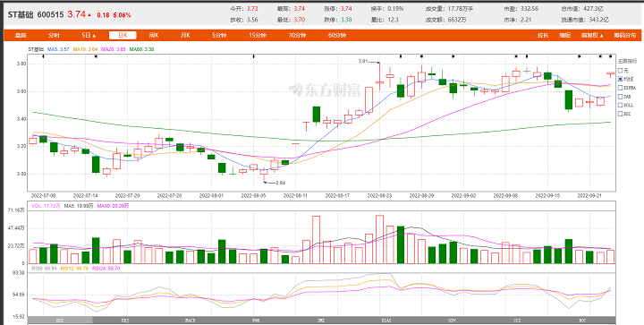644x325 pixels.
Task: Switch to the 分时 intraday chart
Action: tap(54, 35)
